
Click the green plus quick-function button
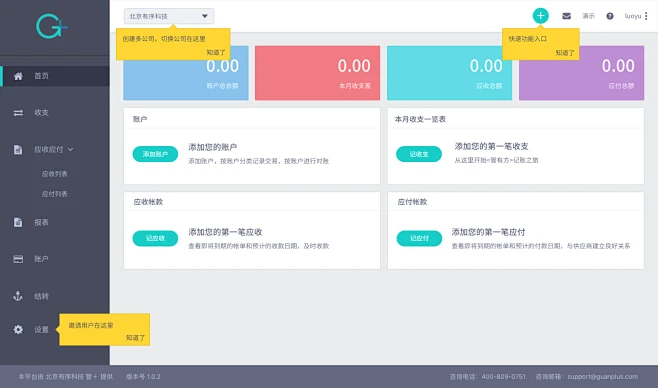540,16
